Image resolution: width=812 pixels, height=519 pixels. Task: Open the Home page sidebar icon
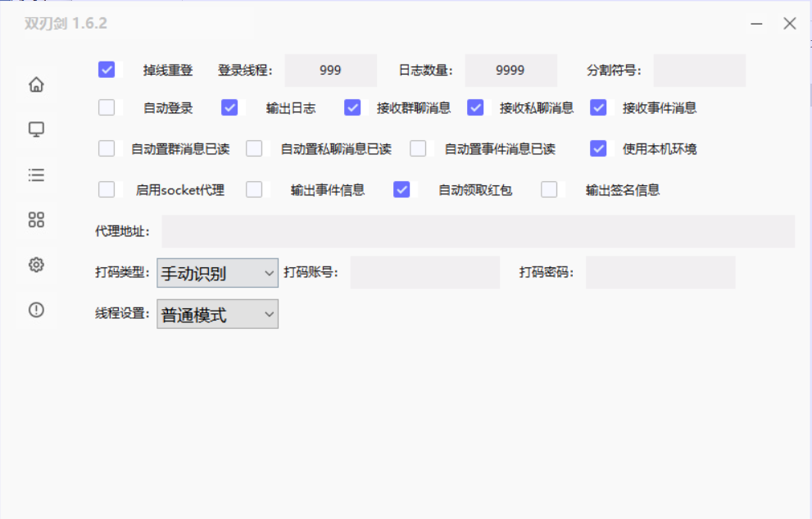click(36, 84)
